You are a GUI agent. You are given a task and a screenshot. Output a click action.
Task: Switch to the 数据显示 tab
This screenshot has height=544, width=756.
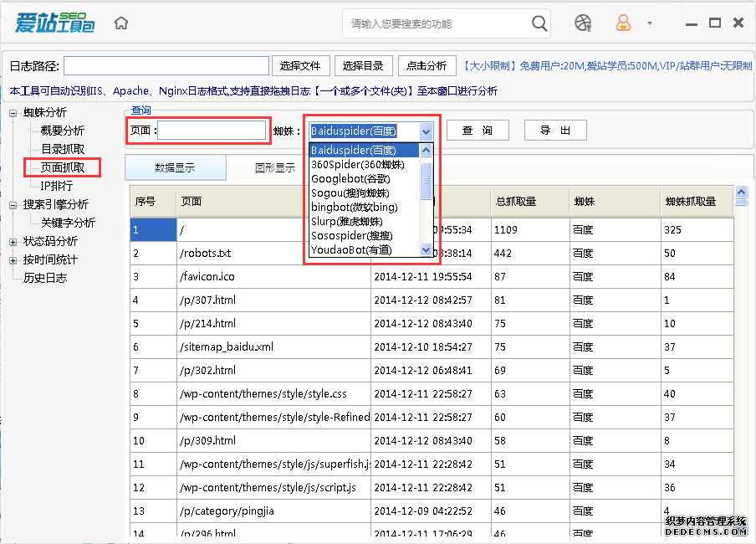pyautogui.click(x=175, y=167)
